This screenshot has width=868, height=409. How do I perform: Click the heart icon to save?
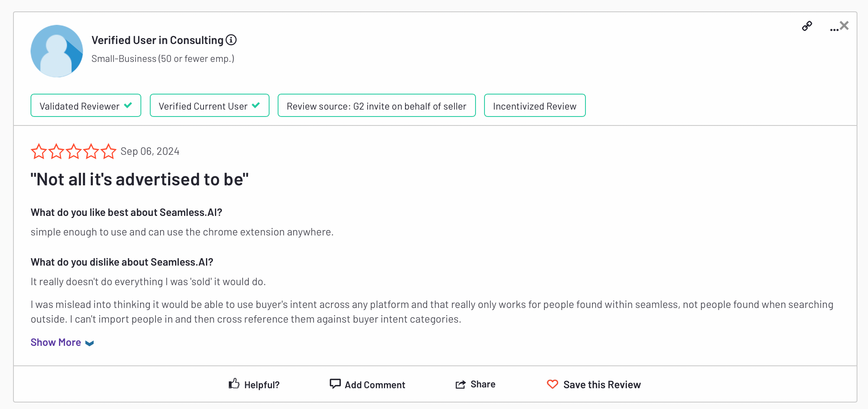(552, 384)
